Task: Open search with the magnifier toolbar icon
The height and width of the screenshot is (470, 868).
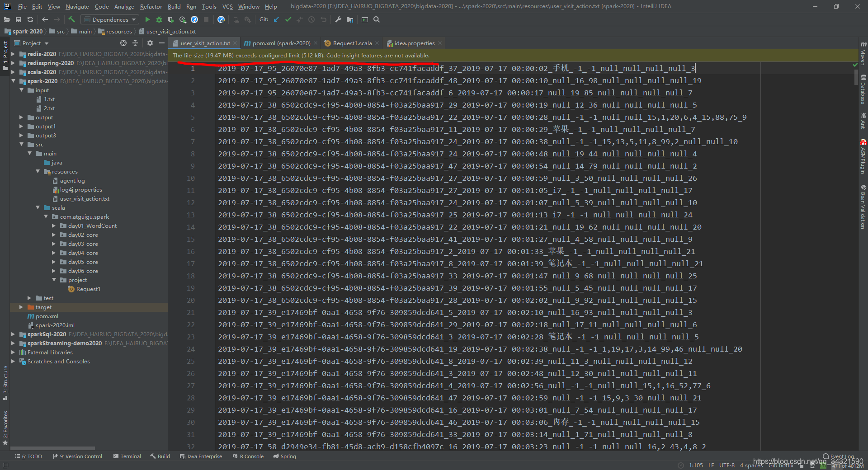Action: coord(377,19)
